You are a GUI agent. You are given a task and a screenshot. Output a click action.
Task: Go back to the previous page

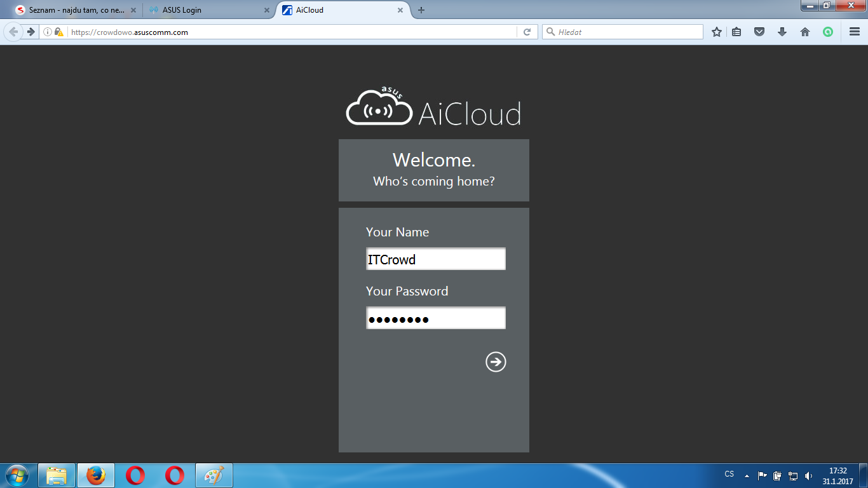pos(13,32)
